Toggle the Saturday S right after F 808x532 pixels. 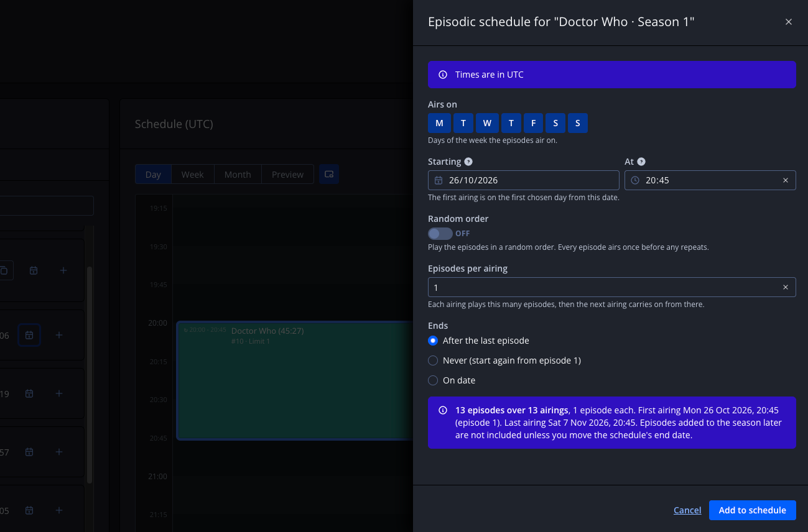pos(555,123)
